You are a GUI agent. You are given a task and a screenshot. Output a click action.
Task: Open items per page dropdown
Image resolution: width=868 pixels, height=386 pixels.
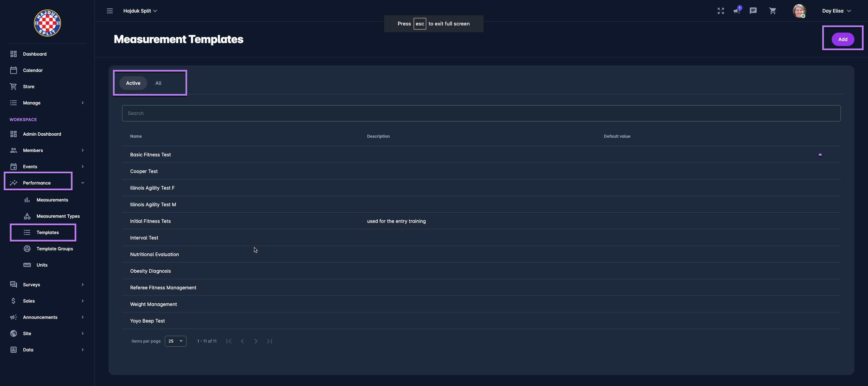(175, 341)
